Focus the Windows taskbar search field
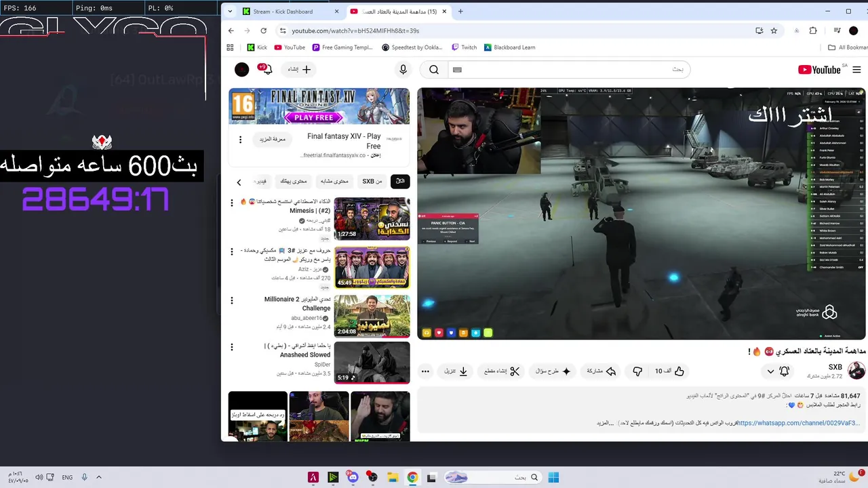868x488 pixels. point(494,477)
